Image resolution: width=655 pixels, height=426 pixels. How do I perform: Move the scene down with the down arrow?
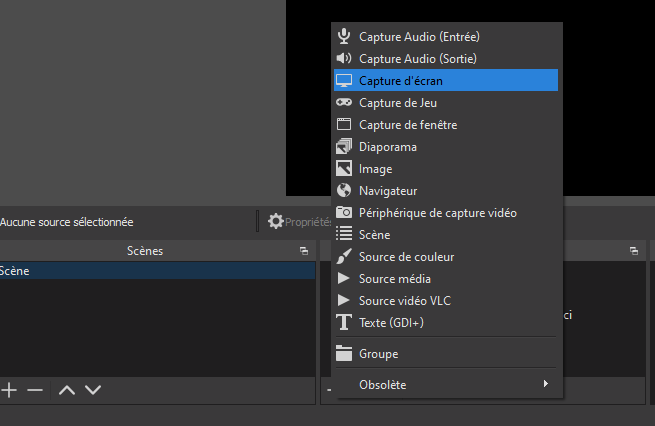coord(93,390)
